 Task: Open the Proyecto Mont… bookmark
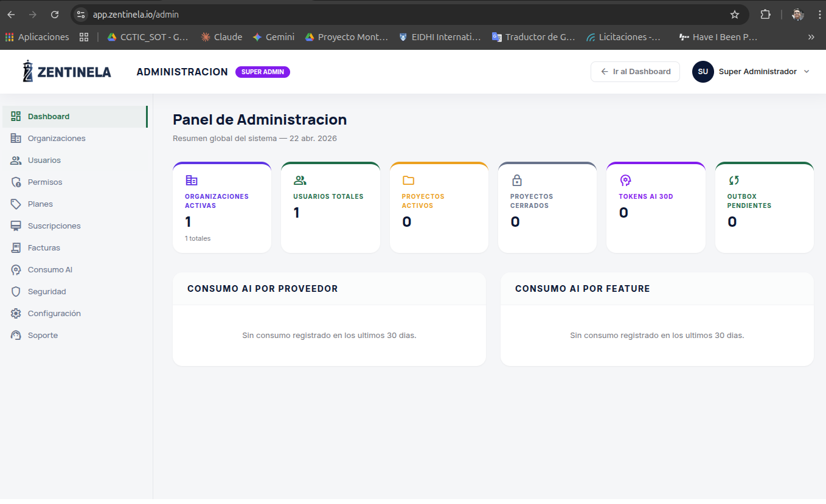[x=346, y=37]
